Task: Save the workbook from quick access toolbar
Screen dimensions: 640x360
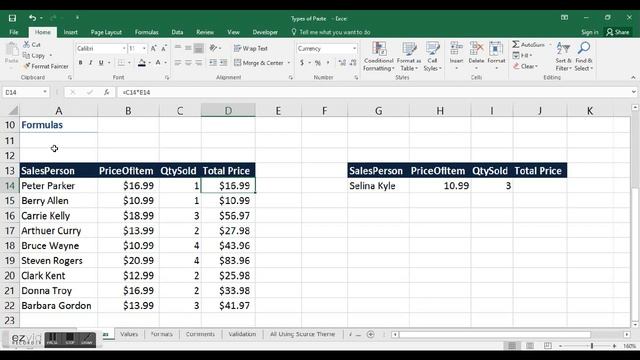Action: (12, 18)
